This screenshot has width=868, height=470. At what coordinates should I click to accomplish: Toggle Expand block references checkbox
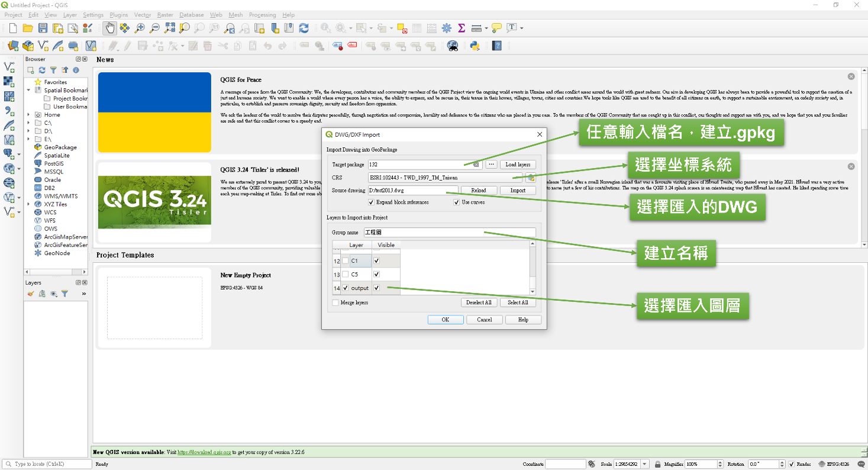coord(371,202)
